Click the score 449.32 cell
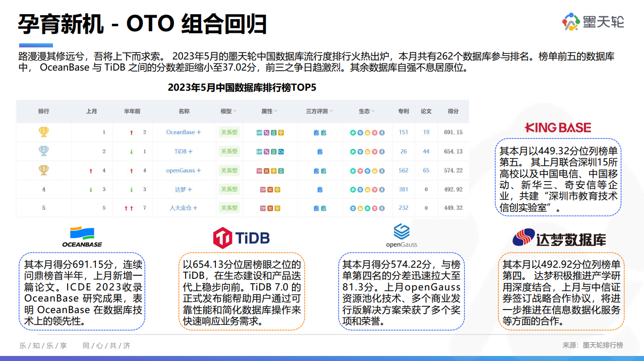 click(x=453, y=208)
